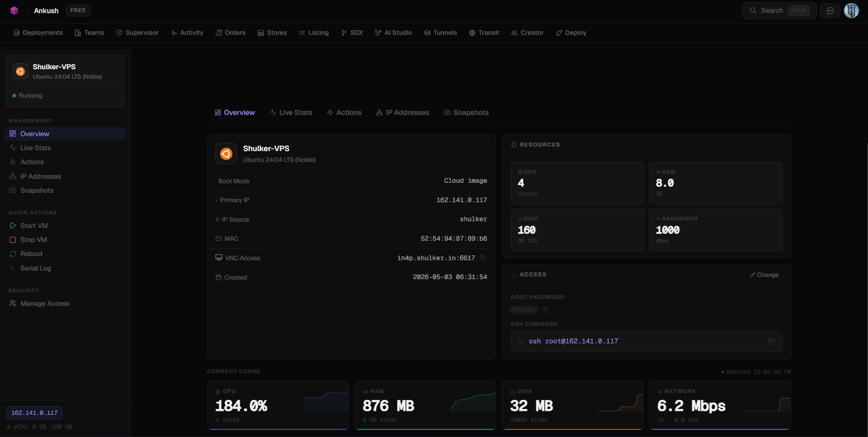This screenshot has width=868, height=437.
Task: Open Deploy in top navigation
Action: point(571,33)
